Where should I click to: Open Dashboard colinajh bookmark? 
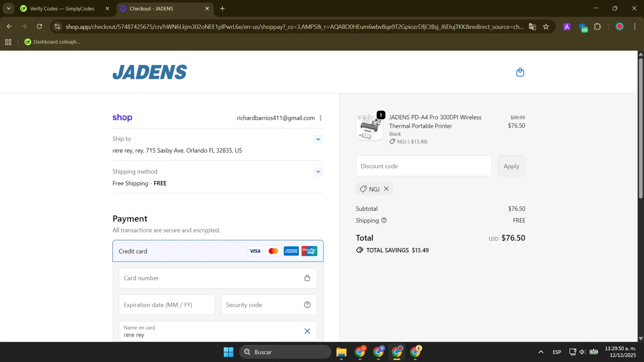pos(52,42)
